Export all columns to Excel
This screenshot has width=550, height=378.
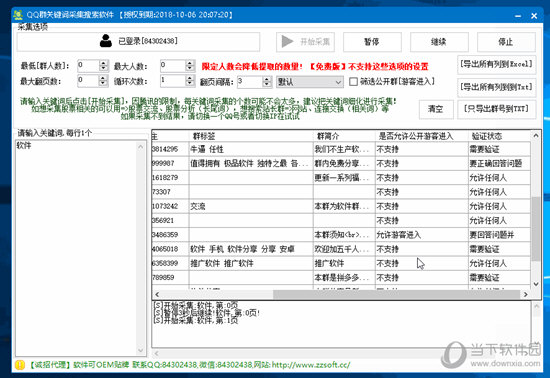click(496, 65)
